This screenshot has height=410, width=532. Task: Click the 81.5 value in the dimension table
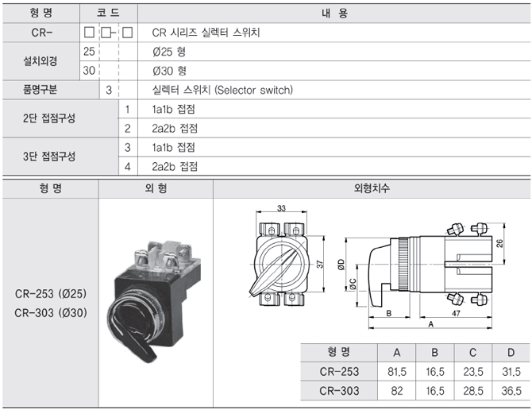(x=396, y=372)
